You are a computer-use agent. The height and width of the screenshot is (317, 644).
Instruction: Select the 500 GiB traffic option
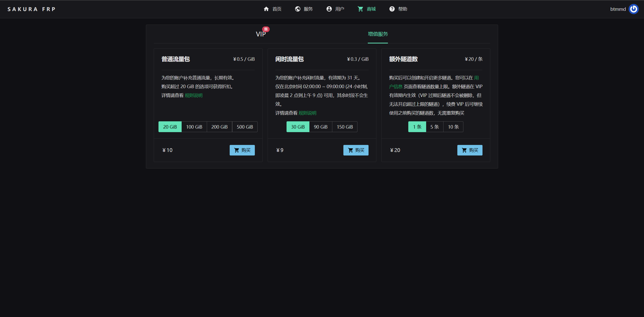point(245,127)
